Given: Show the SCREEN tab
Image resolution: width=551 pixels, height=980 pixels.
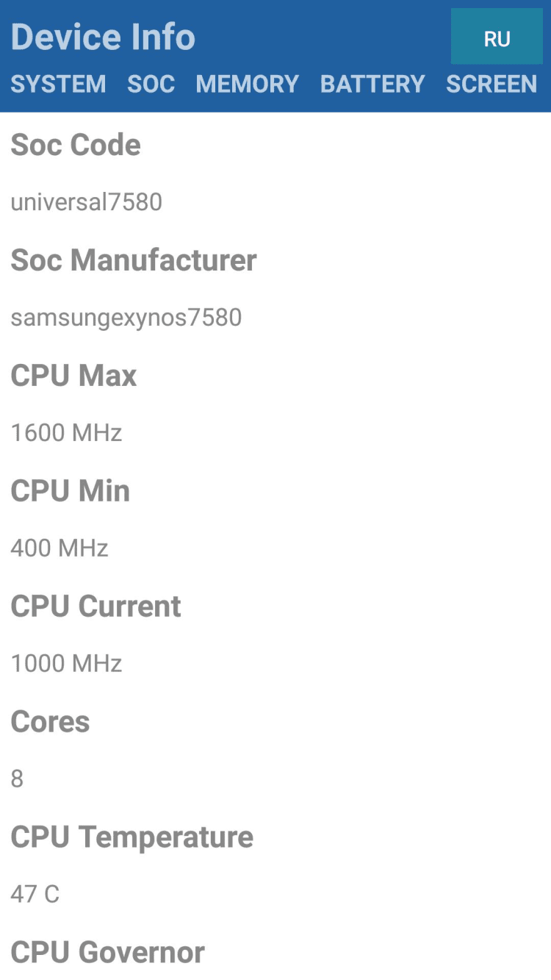Looking at the screenshot, I should tap(491, 84).
